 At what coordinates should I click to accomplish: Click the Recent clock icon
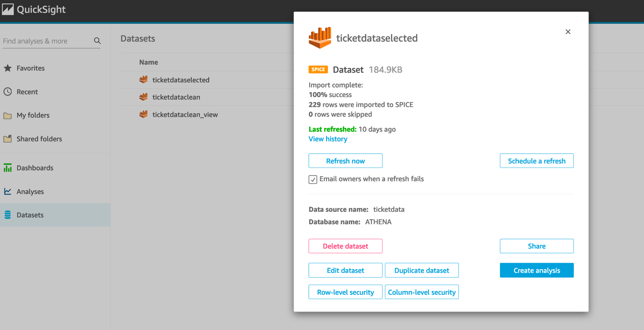[7, 92]
